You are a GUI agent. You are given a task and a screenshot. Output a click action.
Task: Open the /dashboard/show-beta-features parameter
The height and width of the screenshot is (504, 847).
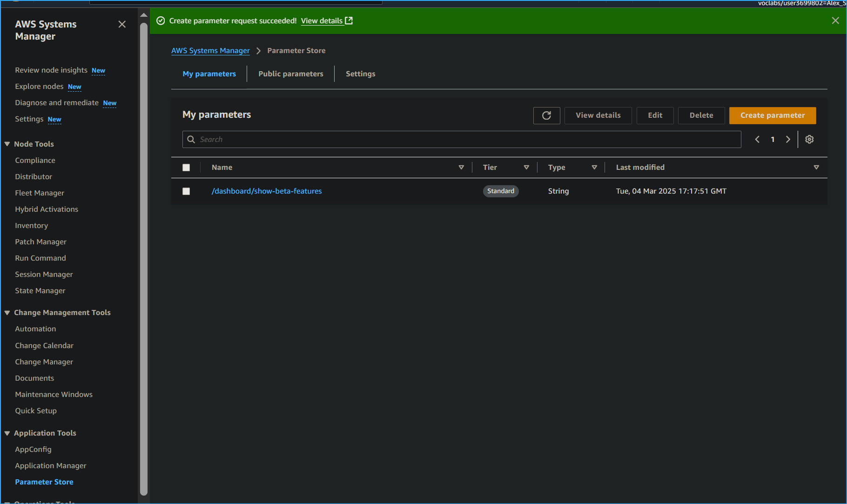click(267, 191)
